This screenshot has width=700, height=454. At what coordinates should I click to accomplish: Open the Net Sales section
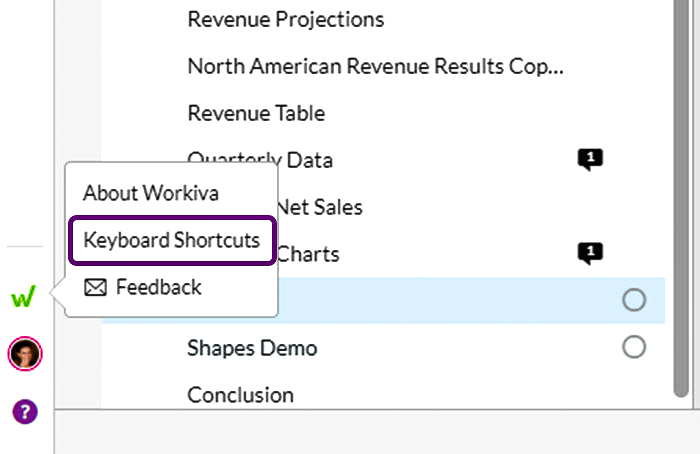click(320, 207)
